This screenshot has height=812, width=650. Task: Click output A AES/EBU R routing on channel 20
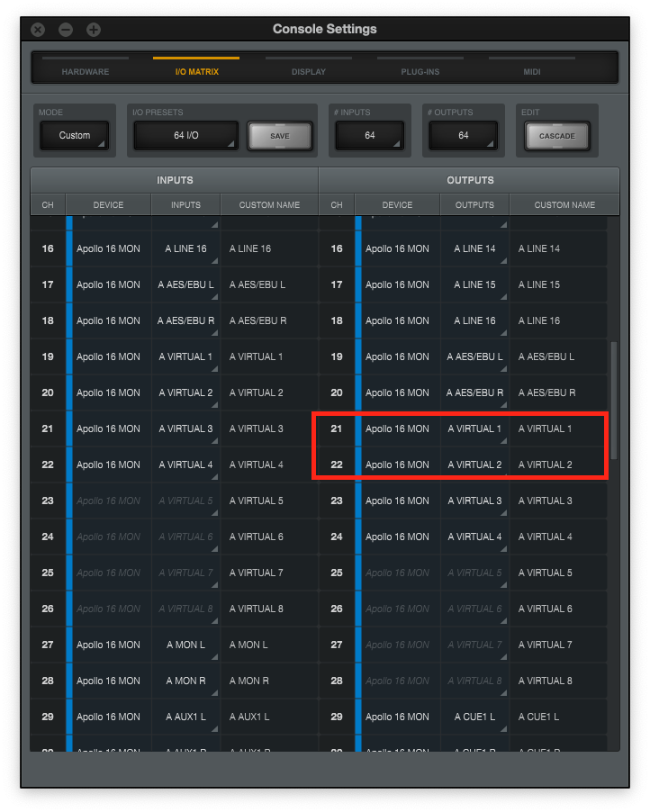tap(475, 392)
